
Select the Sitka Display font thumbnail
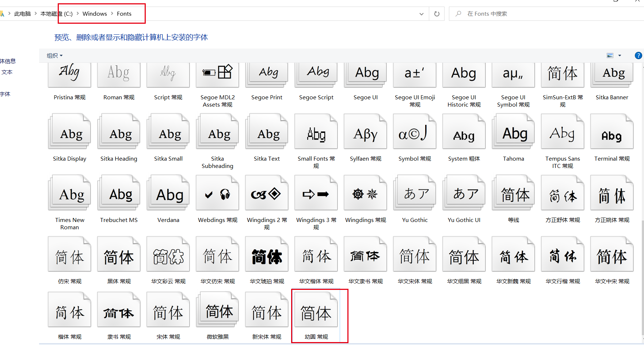[69, 131]
